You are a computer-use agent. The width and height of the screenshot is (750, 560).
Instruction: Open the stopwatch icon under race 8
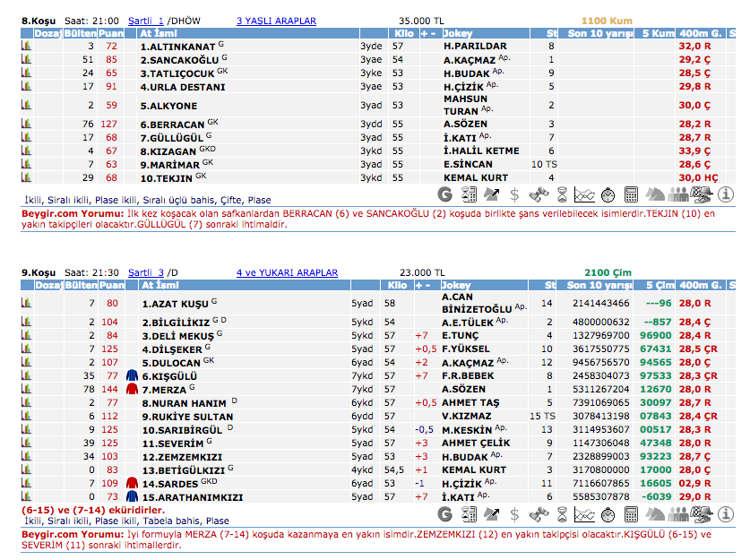608,194
